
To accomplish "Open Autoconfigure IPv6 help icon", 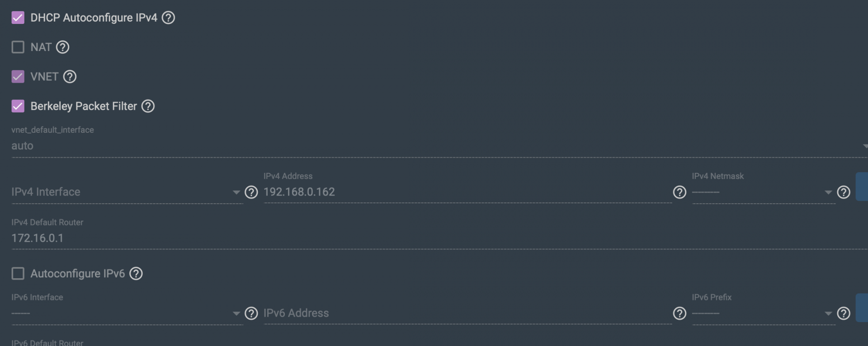I will (x=136, y=274).
